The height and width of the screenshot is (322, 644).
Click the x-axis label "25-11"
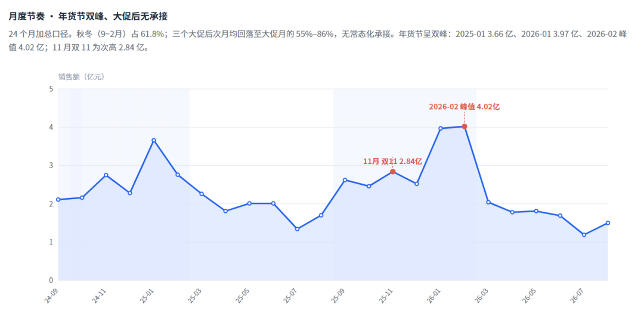pyautogui.click(x=386, y=295)
